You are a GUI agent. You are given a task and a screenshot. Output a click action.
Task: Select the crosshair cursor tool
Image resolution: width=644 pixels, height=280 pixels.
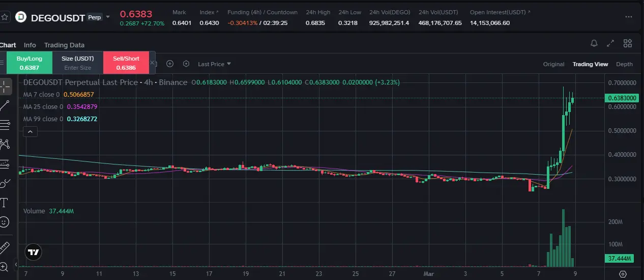pyautogui.click(x=5, y=87)
